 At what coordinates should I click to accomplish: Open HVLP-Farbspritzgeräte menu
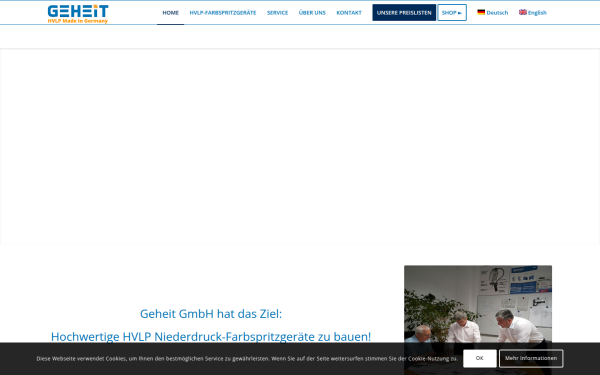tap(223, 13)
